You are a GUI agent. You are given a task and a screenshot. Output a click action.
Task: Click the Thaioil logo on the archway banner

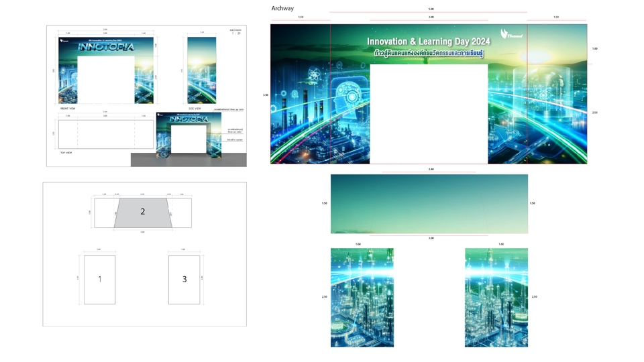pos(511,34)
